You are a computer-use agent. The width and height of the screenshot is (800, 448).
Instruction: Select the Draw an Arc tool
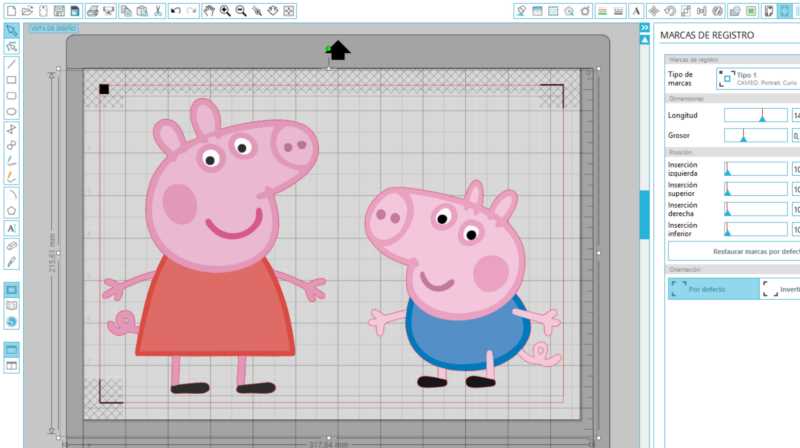[11, 195]
